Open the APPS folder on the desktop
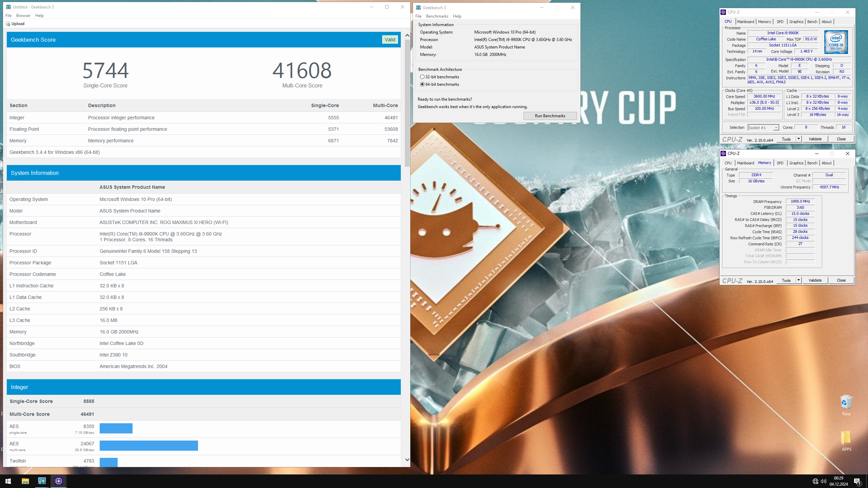This screenshot has height=488, width=868. point(846,441)
